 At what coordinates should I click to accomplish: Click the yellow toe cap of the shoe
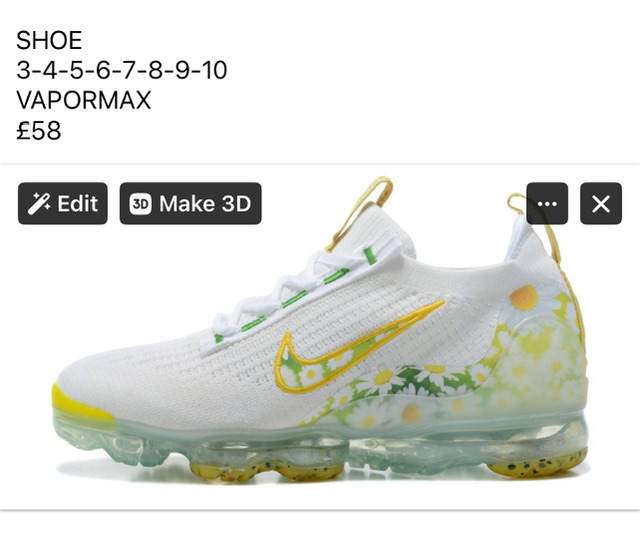tap(78, 404)
